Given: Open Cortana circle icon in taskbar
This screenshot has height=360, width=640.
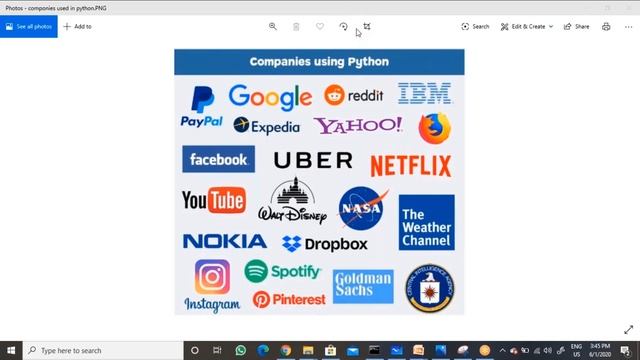Looking at the screenshot, I should coord(195,351).
